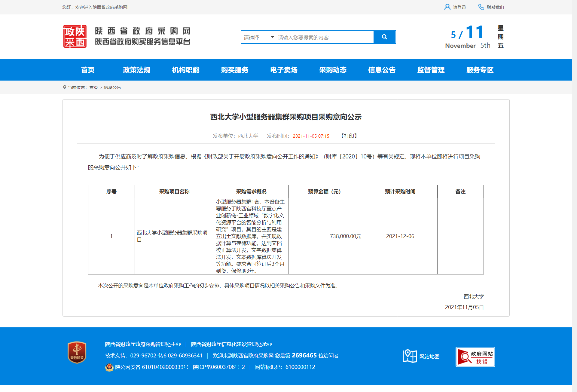Click the user login icon
The image size is (577, 392).
pos(447,7)
